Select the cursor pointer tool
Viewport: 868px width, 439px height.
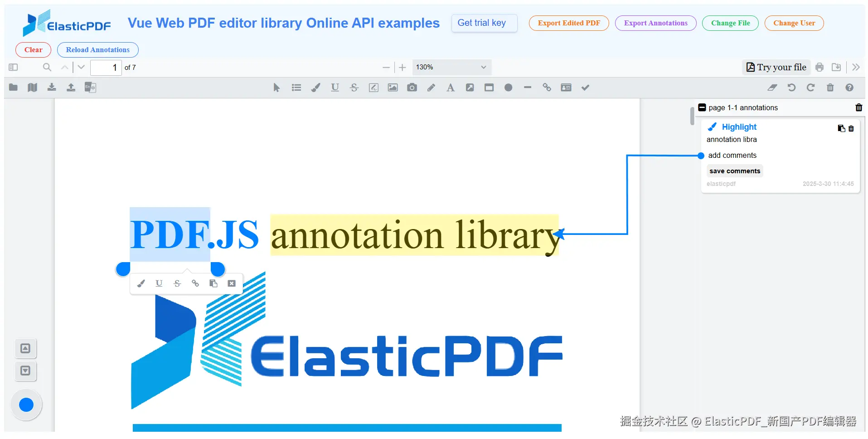(276, 88)
